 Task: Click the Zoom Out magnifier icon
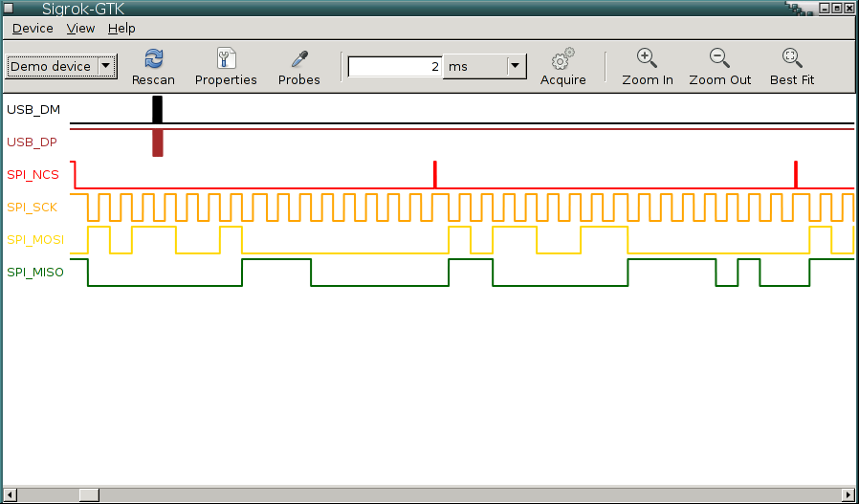coord(720,57)
